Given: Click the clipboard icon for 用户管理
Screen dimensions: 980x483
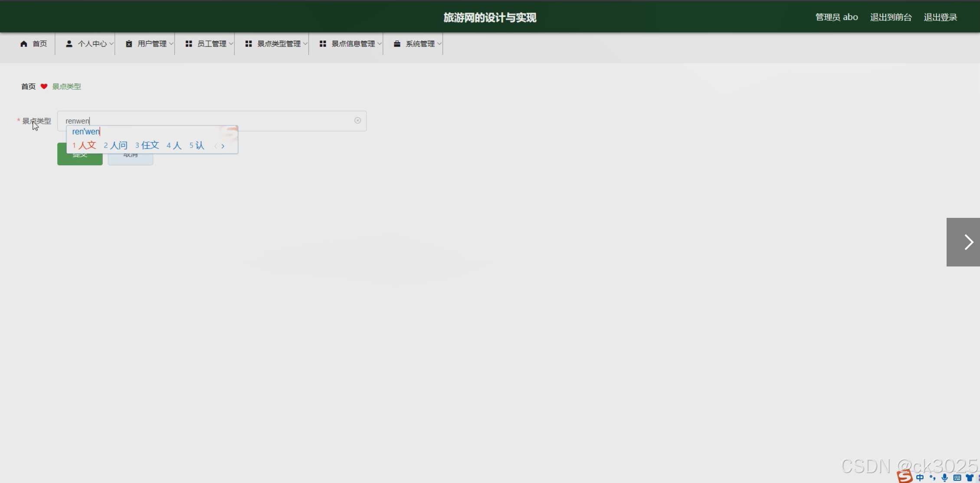Looking at the screenshot, I should pos(129,44).
